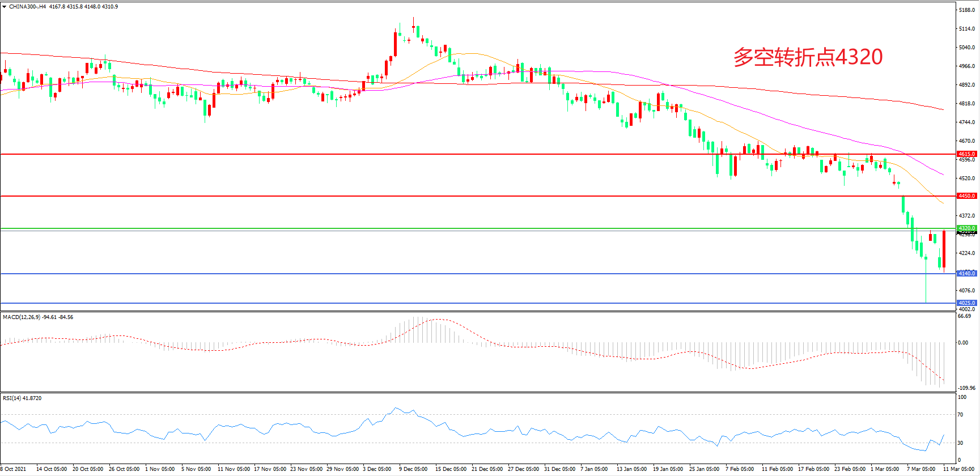Viewport: 980px width, 476px height.
Task: Open the dropdown arrow beside CHINA300-,H4
Action: 4,7
